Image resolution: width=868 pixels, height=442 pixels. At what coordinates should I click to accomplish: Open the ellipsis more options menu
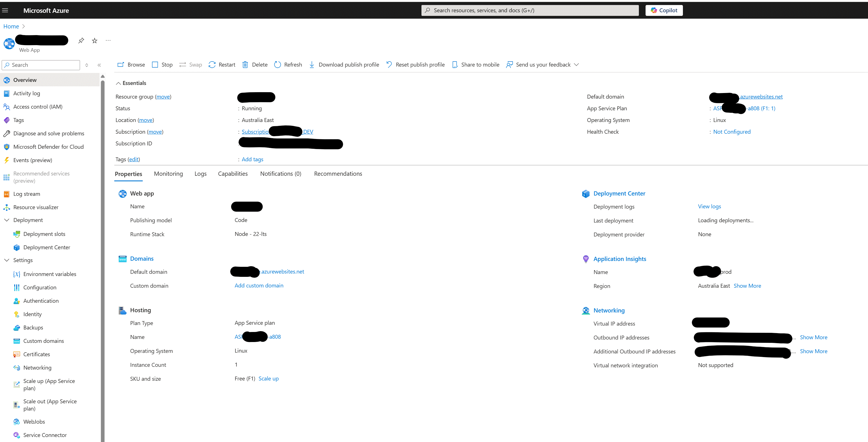(108, 40)
